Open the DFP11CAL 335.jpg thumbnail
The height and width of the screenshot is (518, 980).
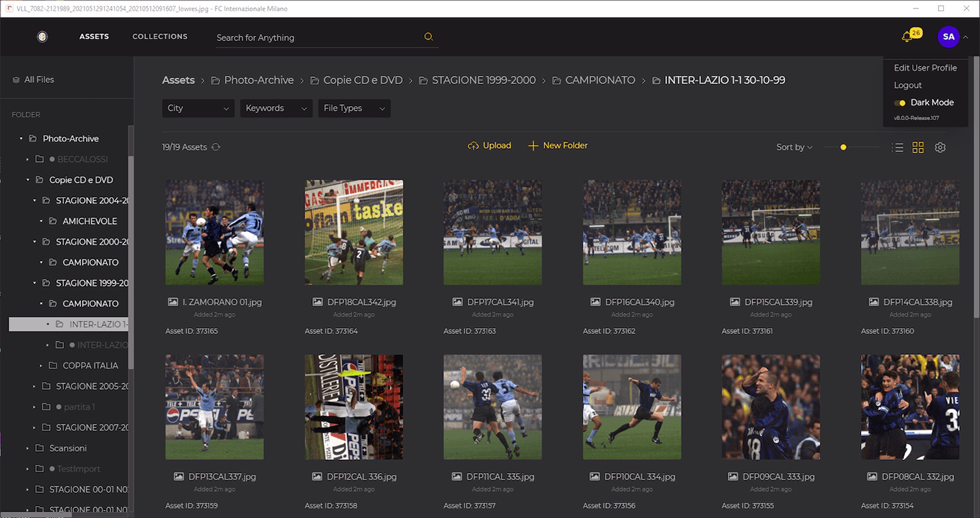[493, 407]
